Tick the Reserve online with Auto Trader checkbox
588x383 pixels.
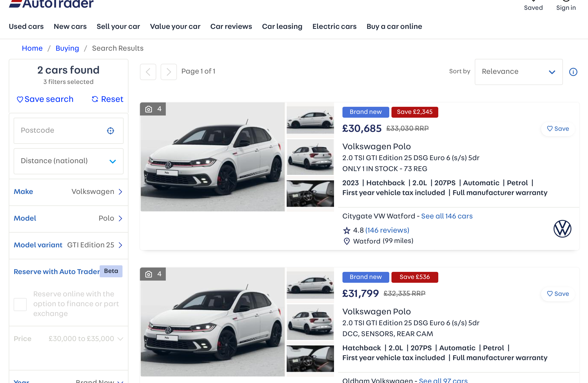[20, 304]
